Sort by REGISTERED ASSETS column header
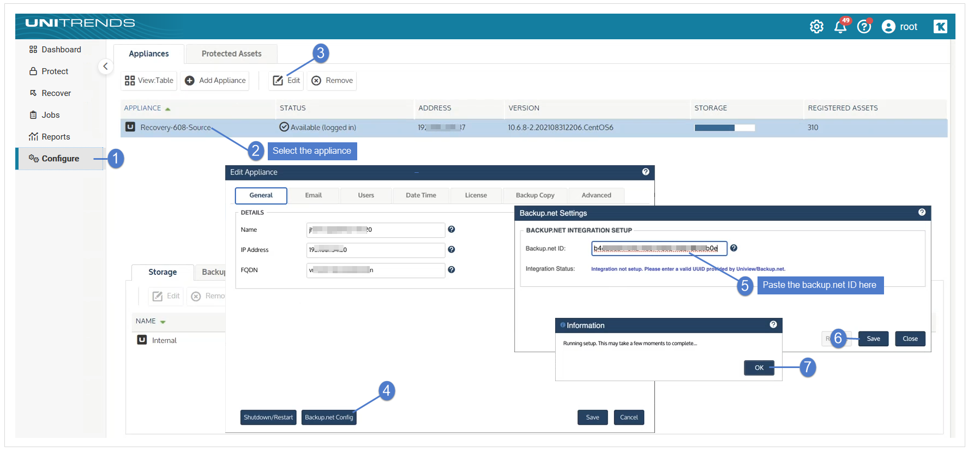This screenshot has height=458, width=980. (x=843, y=109)
